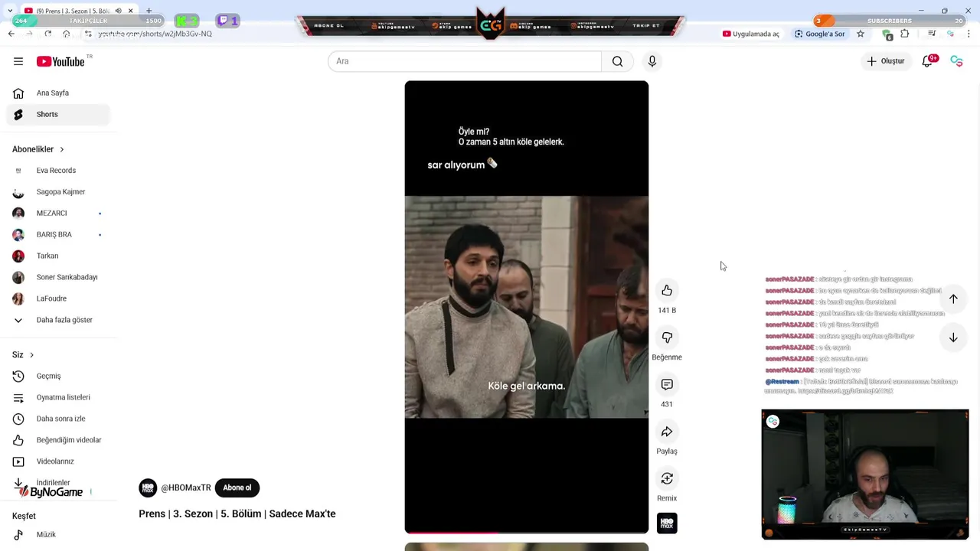Open Daha sonra izle list
The width and height of the screenshot is (980, 551).
pos(58,419)
